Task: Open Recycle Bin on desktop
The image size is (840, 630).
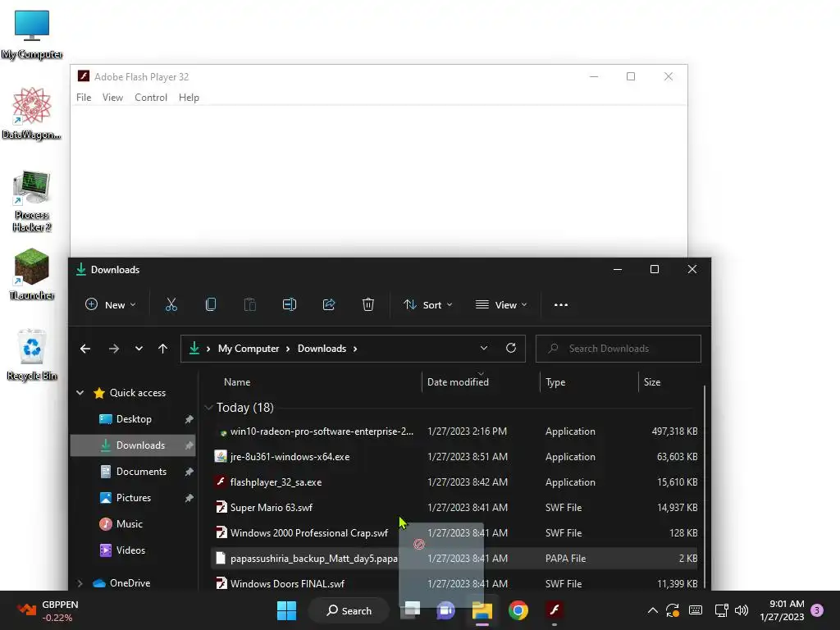Action: click(x=32, y=354)
